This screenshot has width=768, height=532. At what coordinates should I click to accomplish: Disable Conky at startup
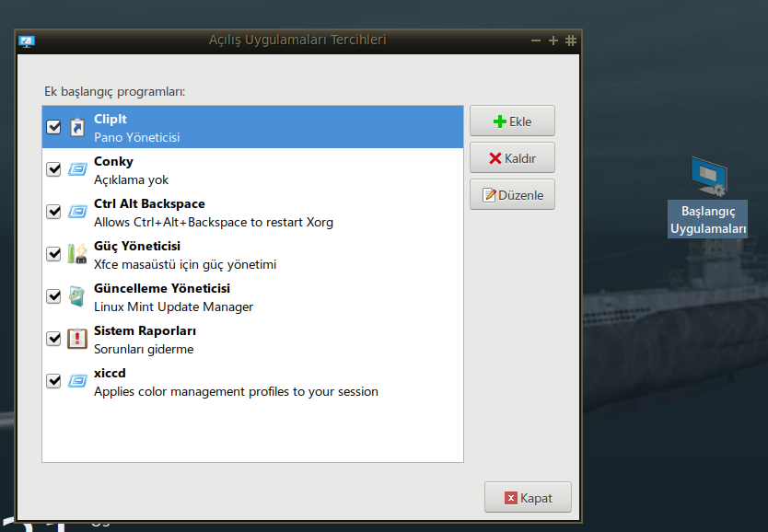pos(53,169)
